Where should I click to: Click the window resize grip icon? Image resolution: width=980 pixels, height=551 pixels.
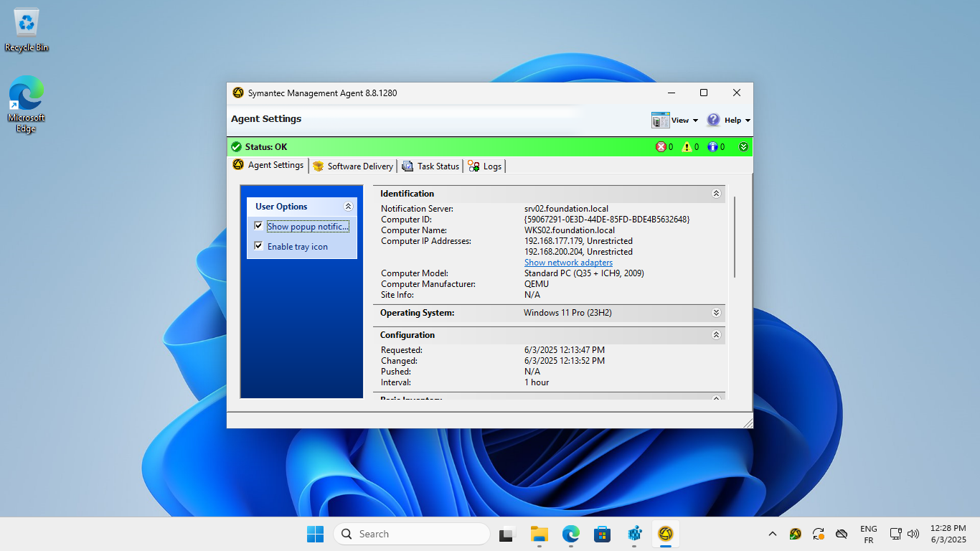pyautogui.click(x=748, y=423)
